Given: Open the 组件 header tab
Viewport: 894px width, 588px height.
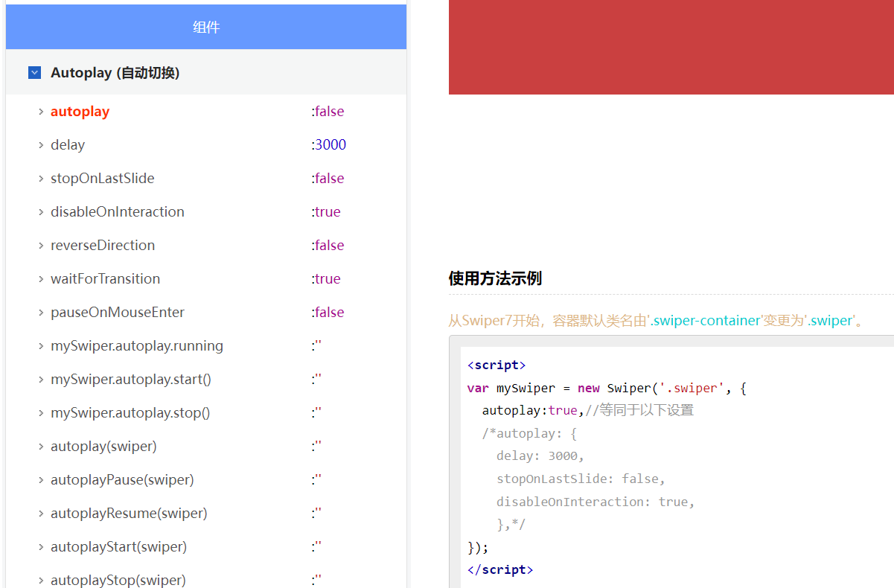Looking at the screenshot, I should [206, 28].
